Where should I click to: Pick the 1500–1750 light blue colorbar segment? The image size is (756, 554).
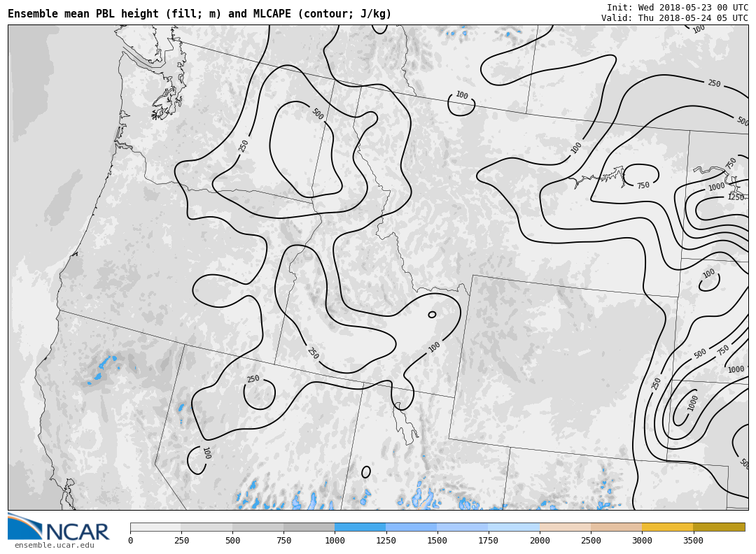[463, 527]
